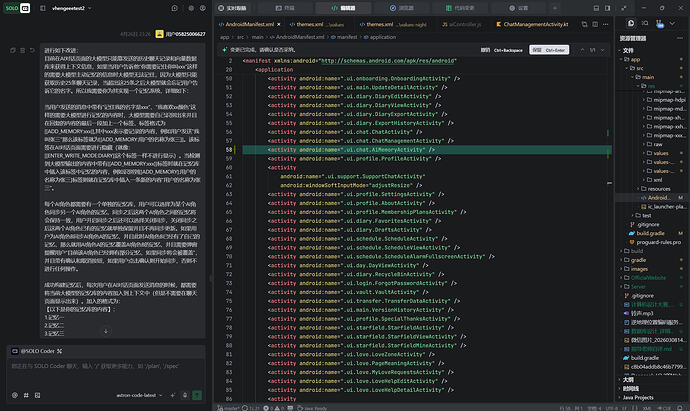690x411 pixels.
Task: Click the explorer pie-chart icon in right sidebar
Action: pos(631,23)
